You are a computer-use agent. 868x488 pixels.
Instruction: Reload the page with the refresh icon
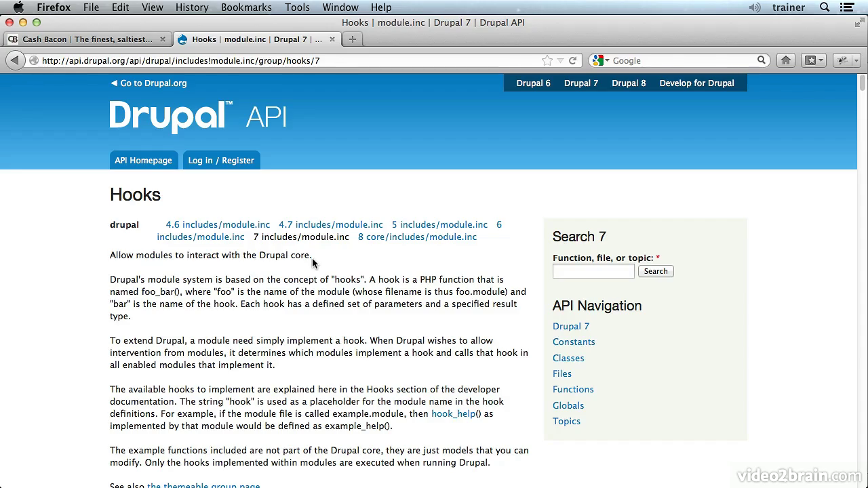(x=573, y=60)
